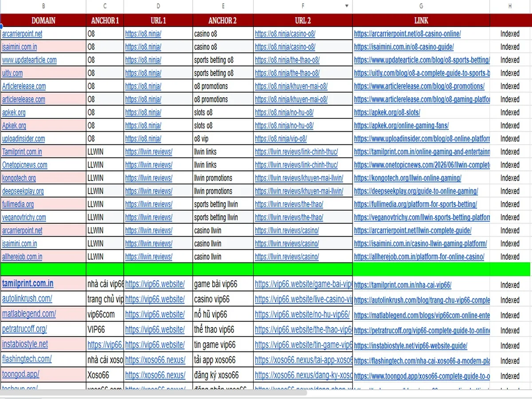Select the 'casino vip66' cell
Screen dimensions: 532x399
[223, 299]
